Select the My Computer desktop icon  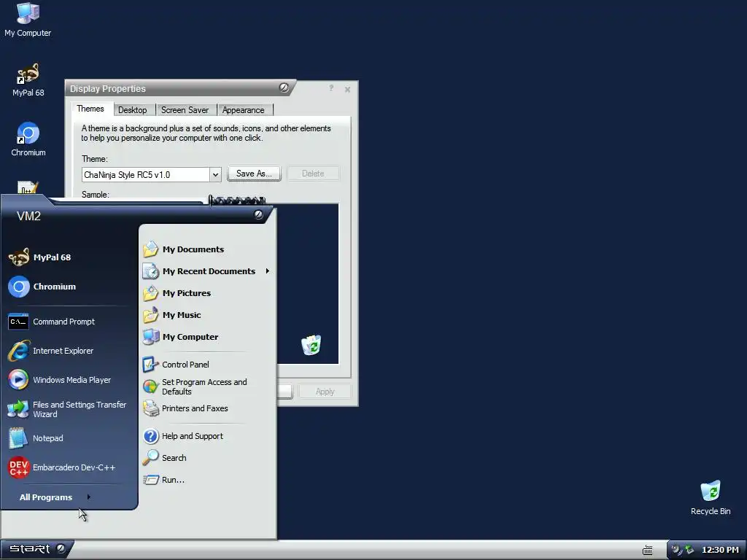click(28, 20)
